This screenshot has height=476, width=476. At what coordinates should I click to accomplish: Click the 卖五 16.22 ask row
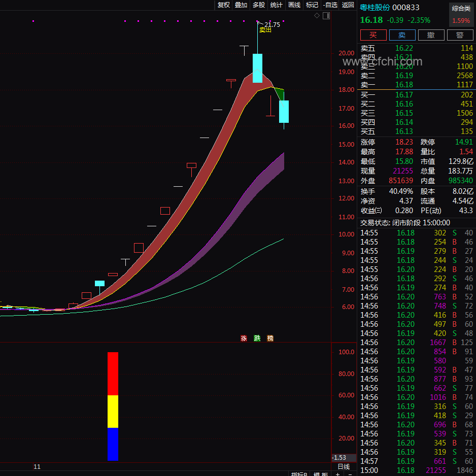click(x=417, y=48)
